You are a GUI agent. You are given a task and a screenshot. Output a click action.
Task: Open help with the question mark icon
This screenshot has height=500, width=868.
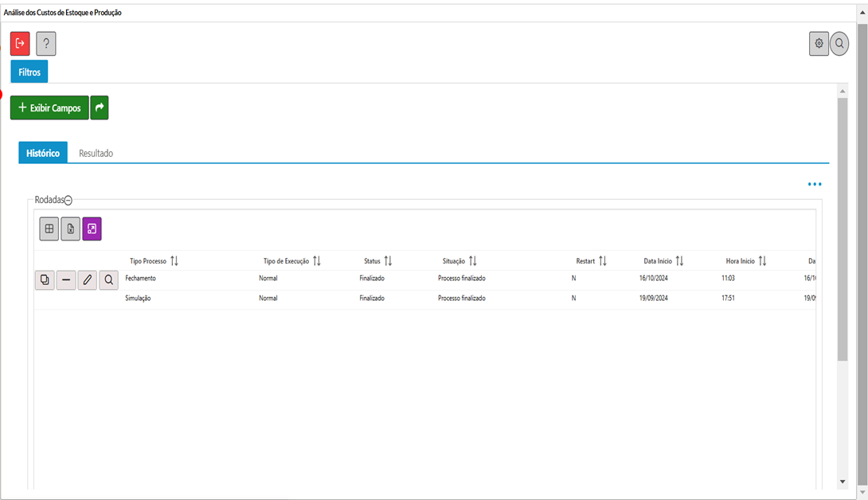46,44
